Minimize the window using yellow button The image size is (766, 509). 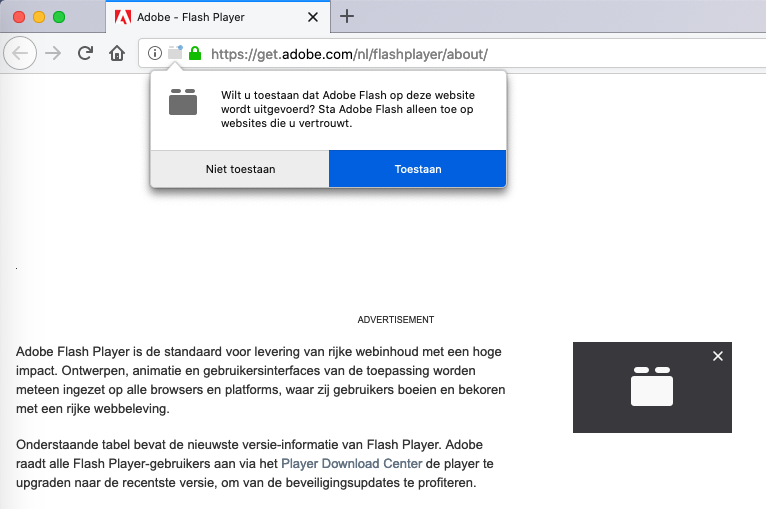[x=39, y=17]
